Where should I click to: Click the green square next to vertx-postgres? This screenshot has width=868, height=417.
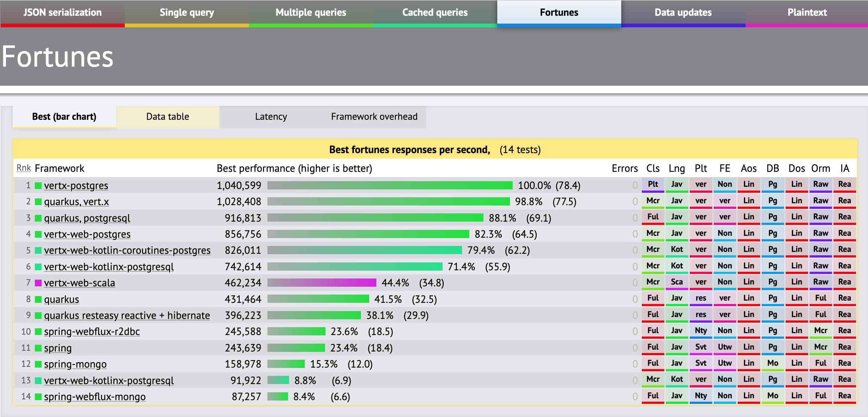pos(38,185)
